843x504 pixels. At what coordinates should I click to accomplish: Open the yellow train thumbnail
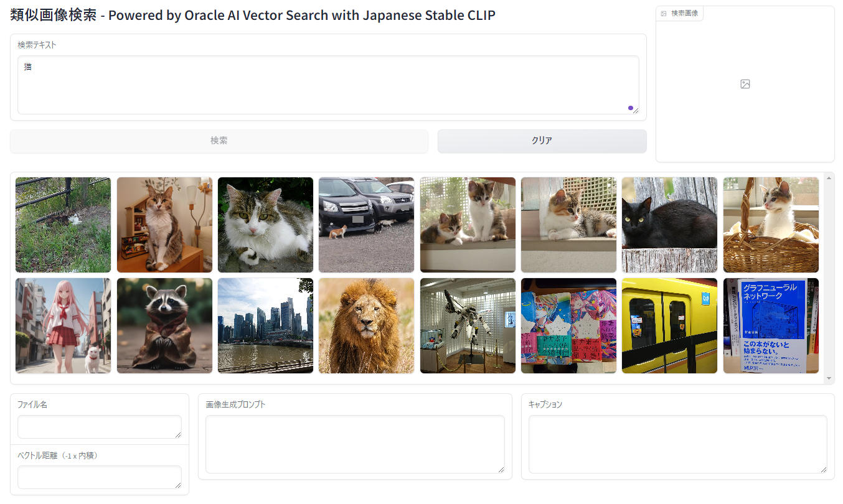(669, 325)
